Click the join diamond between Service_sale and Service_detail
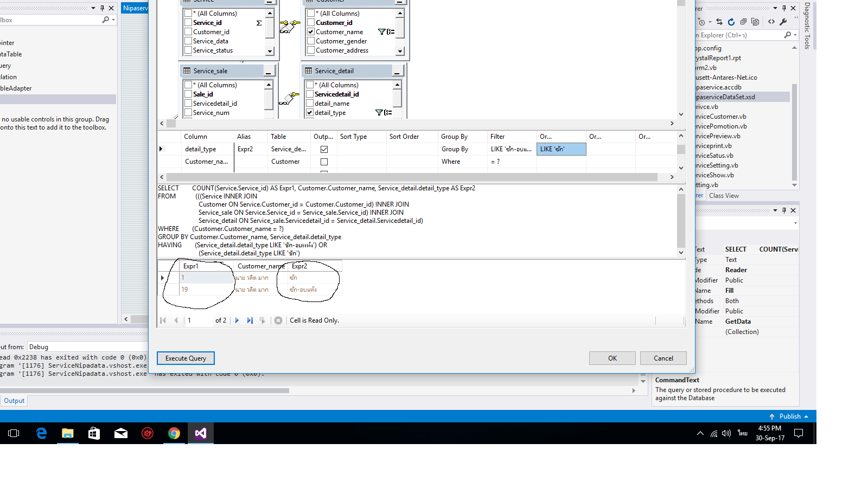Screen dimensions: 868x488 tap(289, 98)
